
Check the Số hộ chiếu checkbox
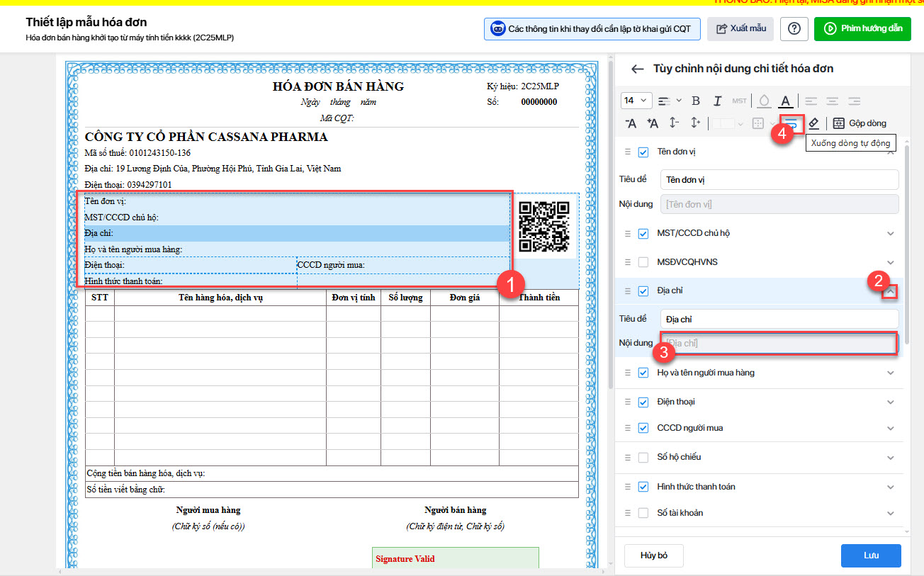click(643, 457)
